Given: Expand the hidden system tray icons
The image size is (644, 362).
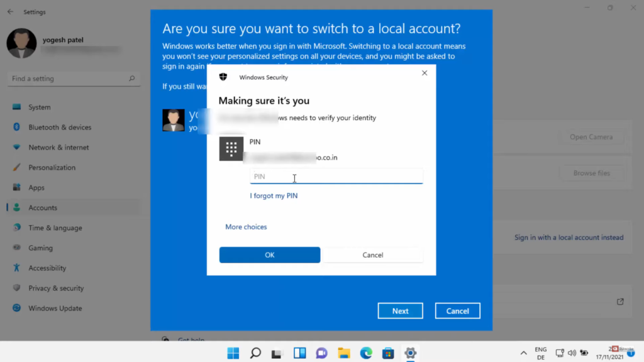Looking at the screenshot, I should tap(523, 353).
